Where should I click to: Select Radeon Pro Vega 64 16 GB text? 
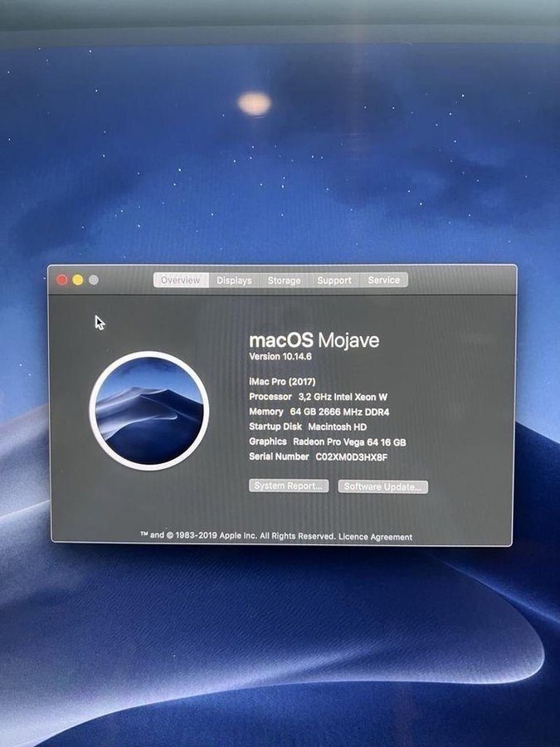coord(349,442)
